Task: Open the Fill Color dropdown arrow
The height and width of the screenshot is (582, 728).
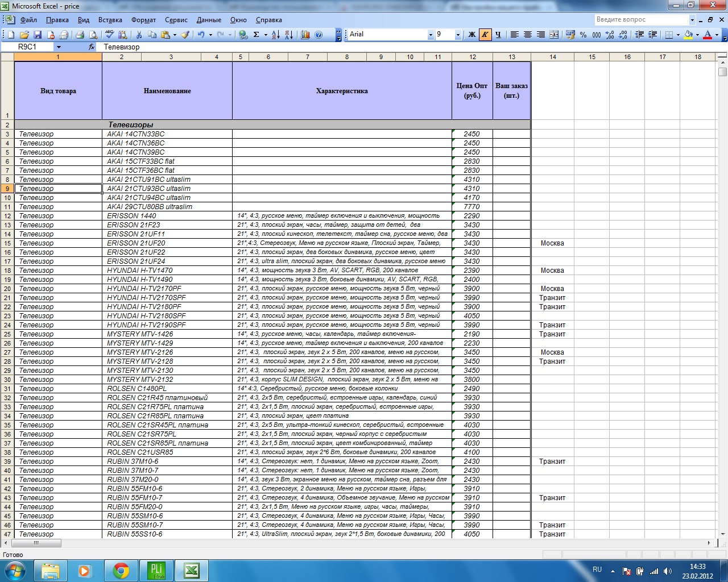Action: coord(697,35)
